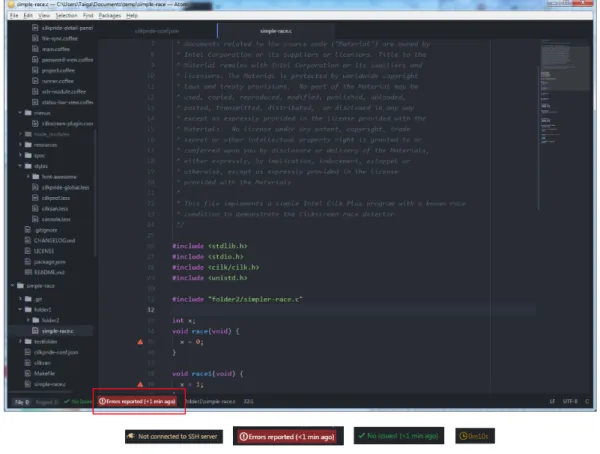Click the file icon for password-view.coffee

[35, 60]
